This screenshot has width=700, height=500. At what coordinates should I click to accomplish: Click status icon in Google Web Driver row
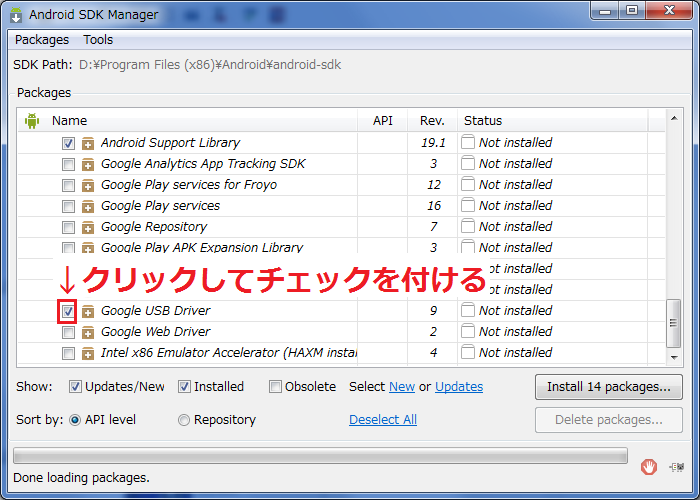click(468, 331)
